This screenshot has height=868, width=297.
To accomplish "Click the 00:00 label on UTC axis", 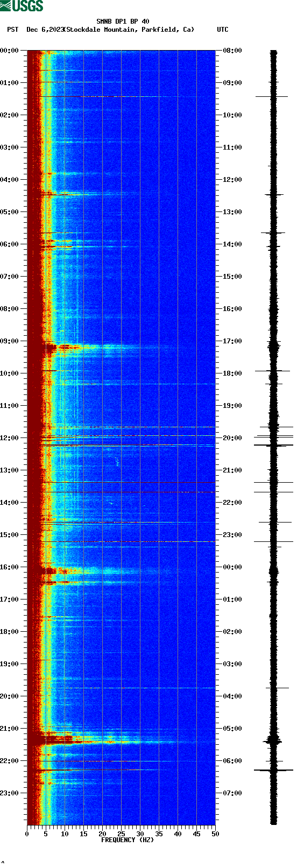I will [x=232, y=567].
